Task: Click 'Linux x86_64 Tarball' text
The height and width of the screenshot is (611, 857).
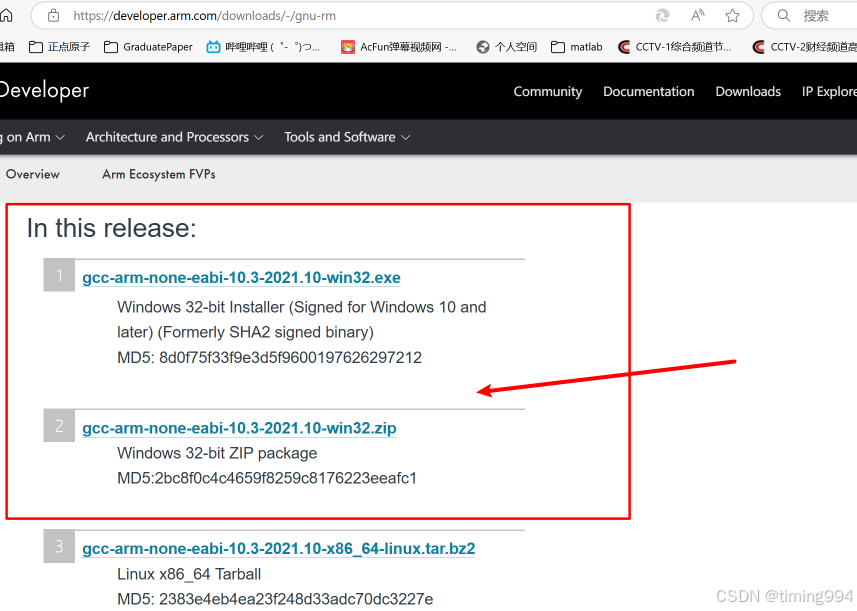Action: pos(189,574)
